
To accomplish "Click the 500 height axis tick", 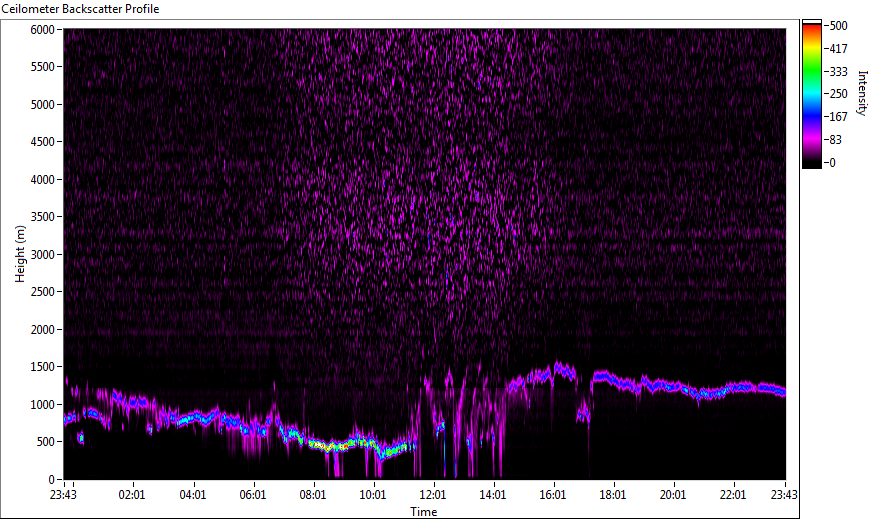I will click(x=46, y=442).
